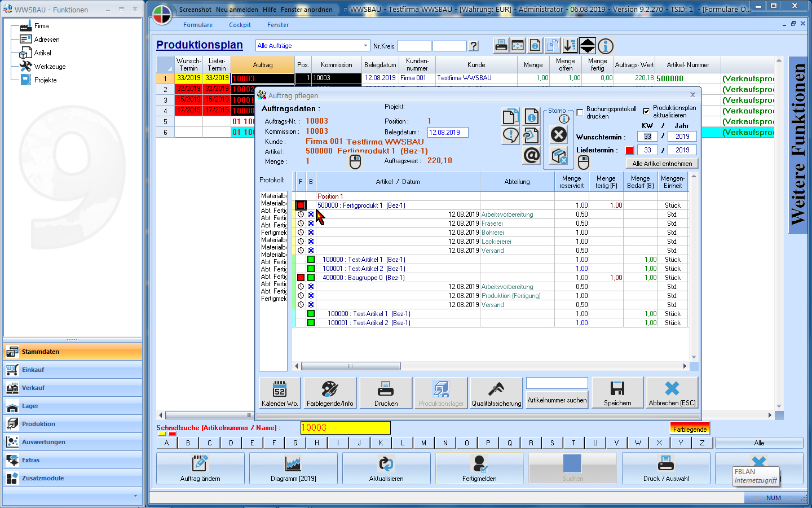Screen dimensions: 812x508
Task: Enable Buchungsprotokoll drucken checkbox
Action: (580, 112)
